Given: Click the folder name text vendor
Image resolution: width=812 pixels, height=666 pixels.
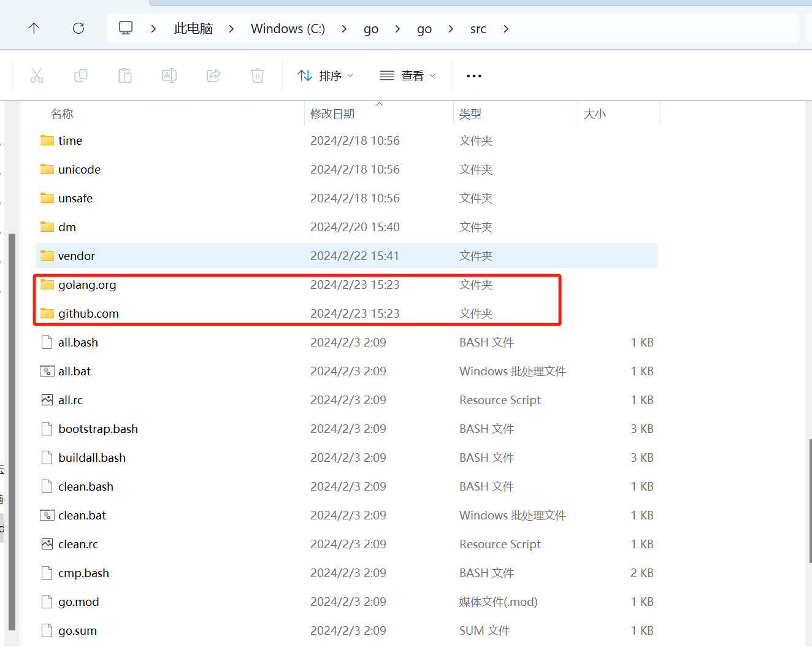Looking at the screenshot, I should [77, 256].
